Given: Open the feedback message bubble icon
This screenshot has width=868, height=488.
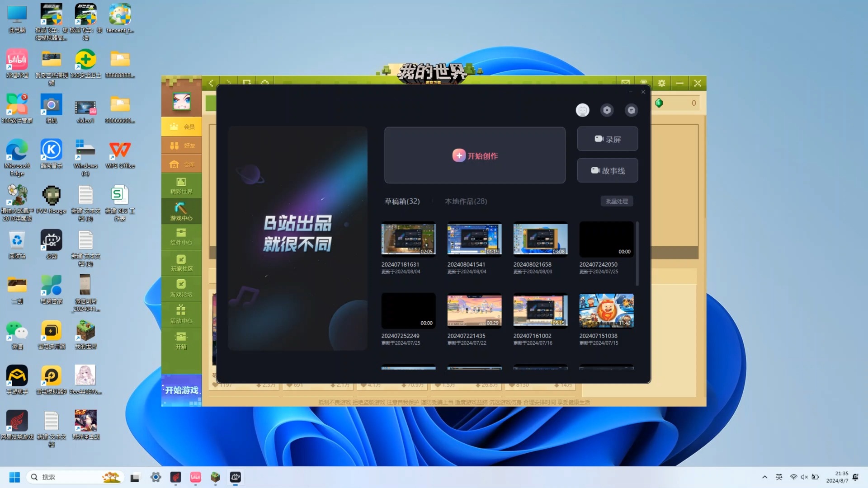Looking at the screenshot, I should (x=631, y=110).
